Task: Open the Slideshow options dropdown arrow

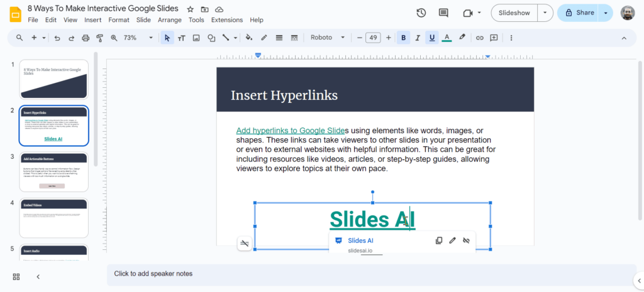Action: 546,13
